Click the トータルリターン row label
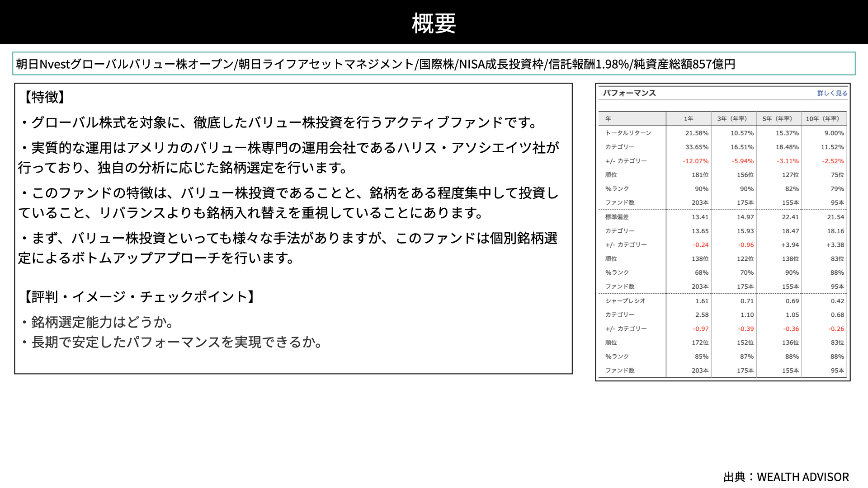Screen dimensions: 868x488 click(628, 133)
